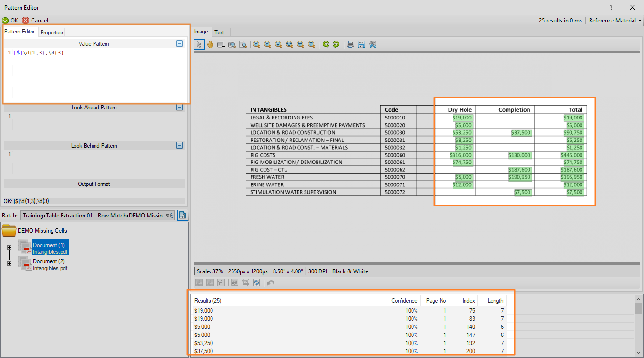Select the arrow pointer tool
Viewport: 644px width, 358px height.
(x=199, y=44)
